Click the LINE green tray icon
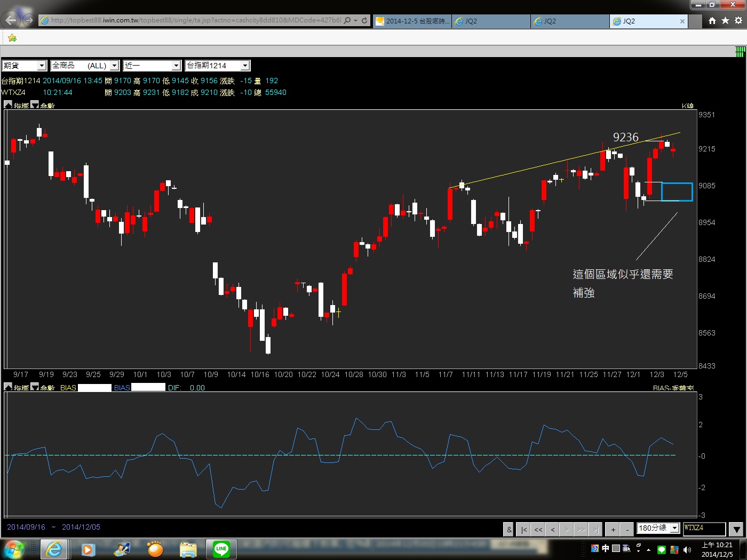 point(662,549)
